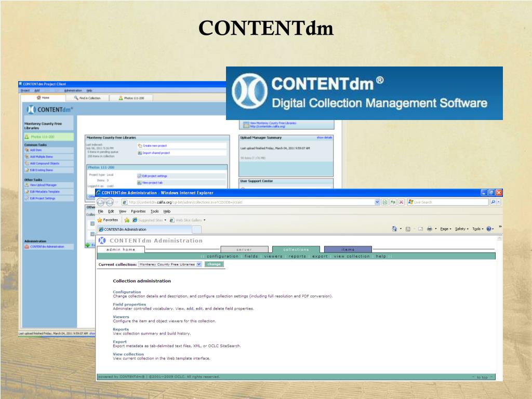Click the Live Search input field
The width and height of the screenshot is (532, 399).
(448, 202)
